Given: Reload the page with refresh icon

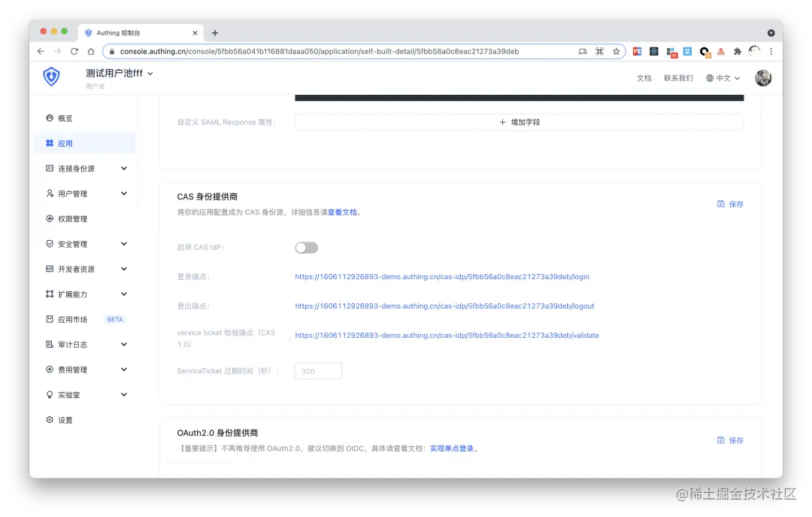Looking at the screenshot, I should (x=74, y=51).
